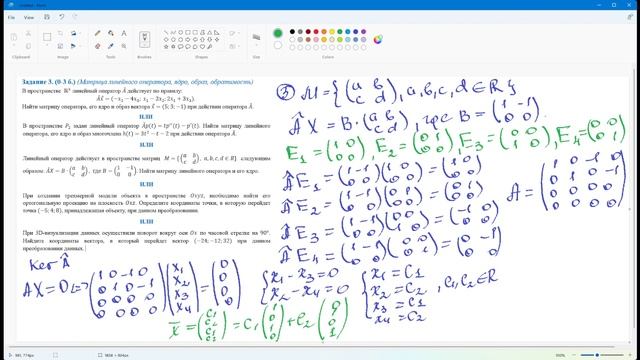Image resolution: width=640 pixels, height=360 pixels.
Task: Click the zoom slider handle
Action: click(x=597, y=355)
